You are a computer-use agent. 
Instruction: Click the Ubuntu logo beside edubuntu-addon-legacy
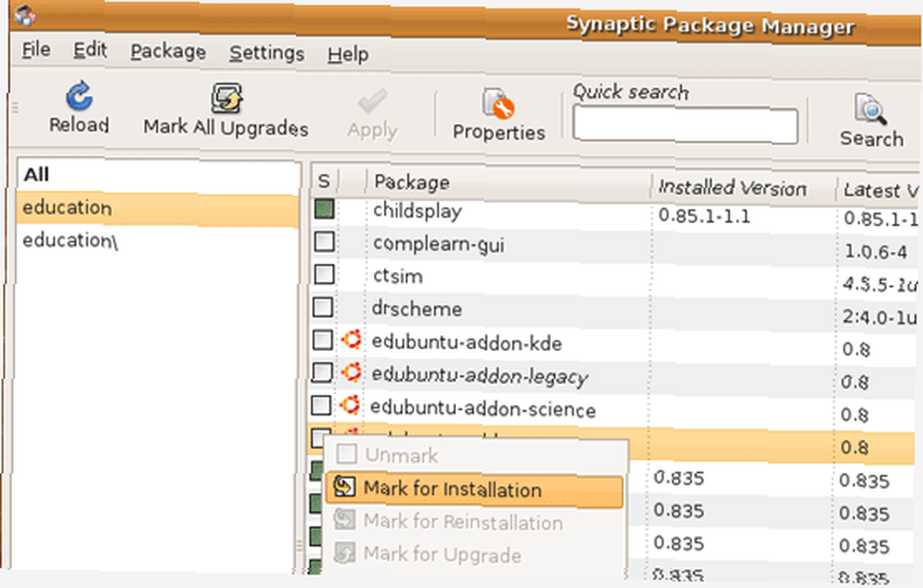pyautogui.click(x=352, y=373)
